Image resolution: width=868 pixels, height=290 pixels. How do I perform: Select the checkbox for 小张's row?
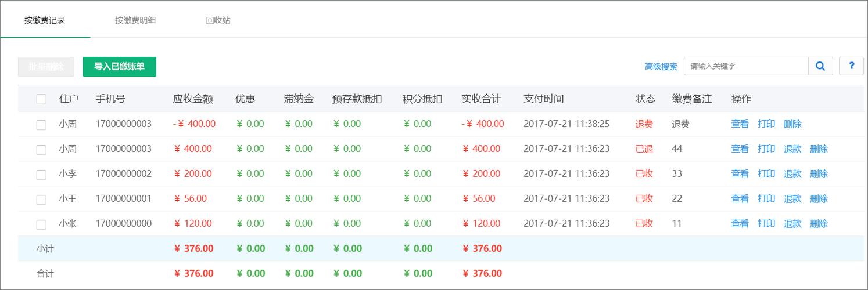(x=41, y=224)
